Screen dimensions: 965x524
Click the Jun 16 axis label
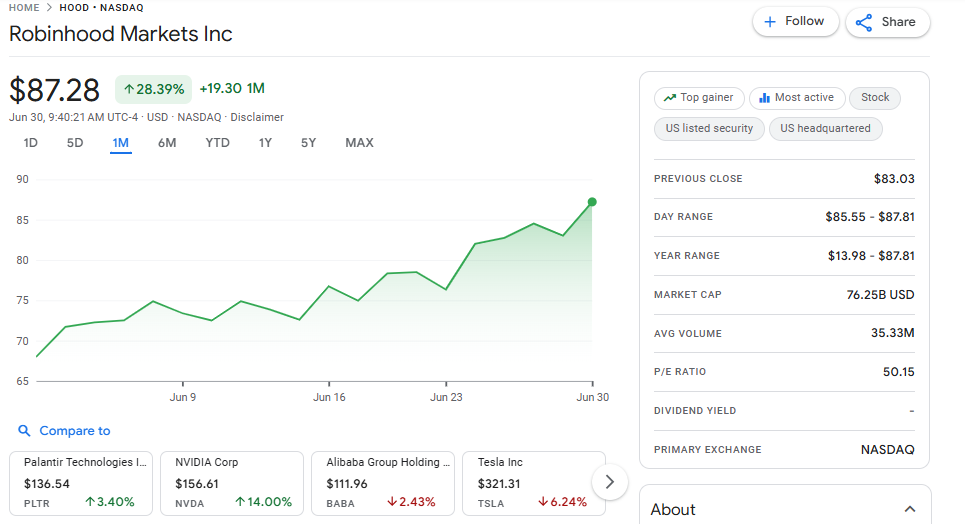tap(329, 397)
